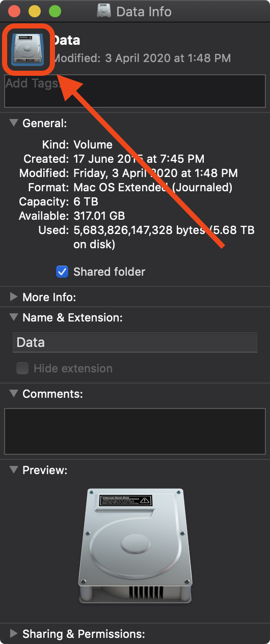Click the hard disk icon in title bar
The image size is (270, 644).
coord(104,11)
